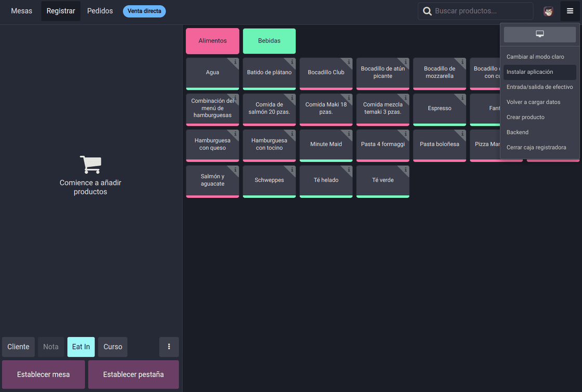Show info for Salmón y aguacate
The height and width of the screenshot is (392, 582).
235,170
